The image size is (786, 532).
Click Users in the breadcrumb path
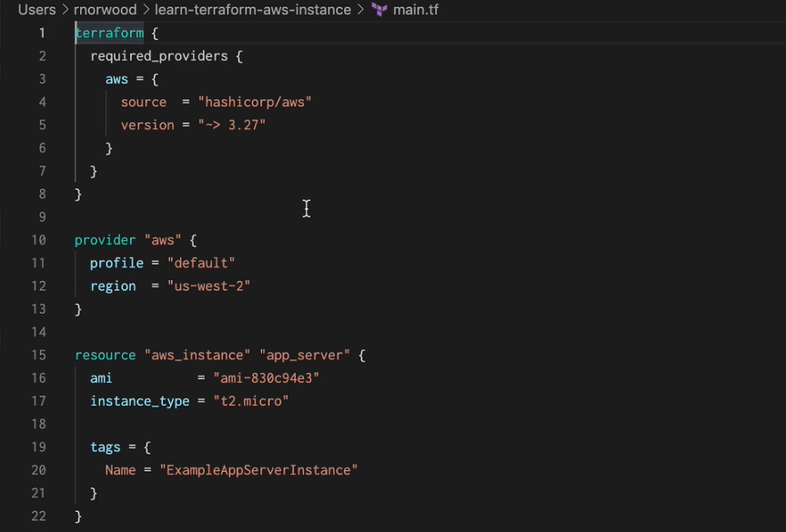36,10
